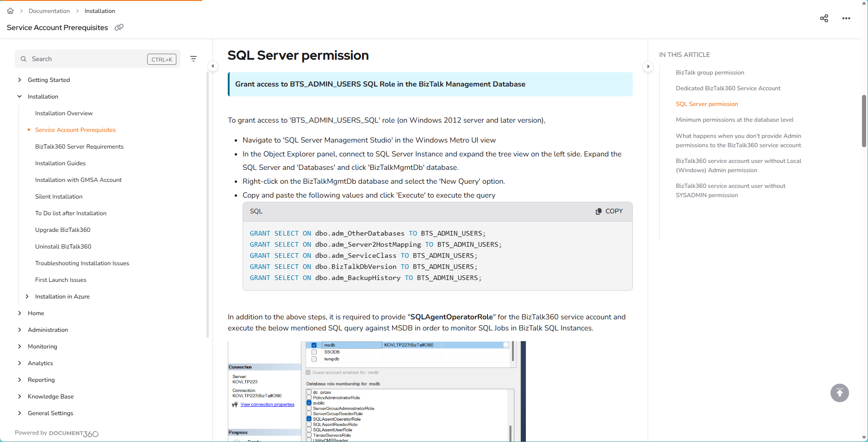Open BizTalk360 Server Requirements page

[79, 147]
